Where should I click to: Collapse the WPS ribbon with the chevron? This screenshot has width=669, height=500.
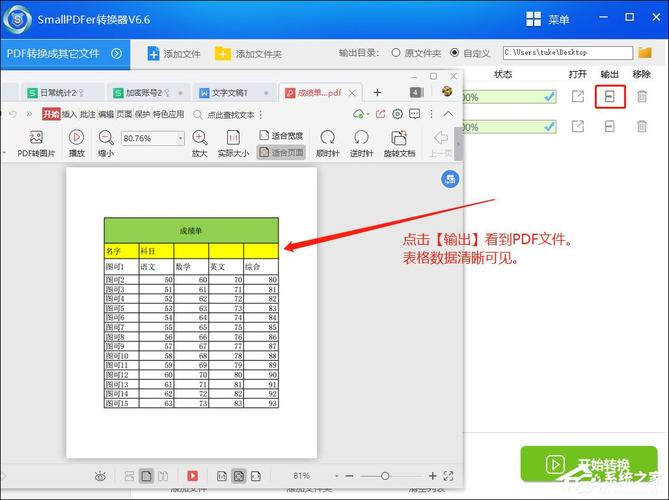pyautogui.click(x=448, y=114)
